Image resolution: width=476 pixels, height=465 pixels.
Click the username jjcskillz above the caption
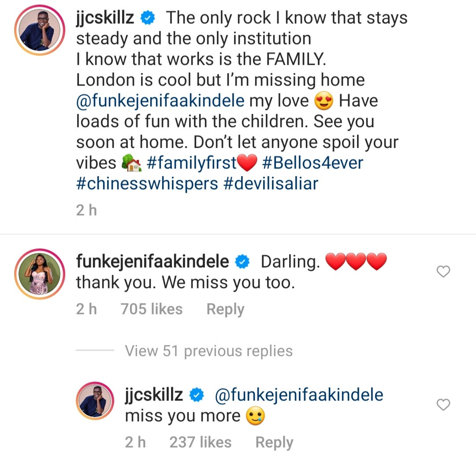pos(105,18)
